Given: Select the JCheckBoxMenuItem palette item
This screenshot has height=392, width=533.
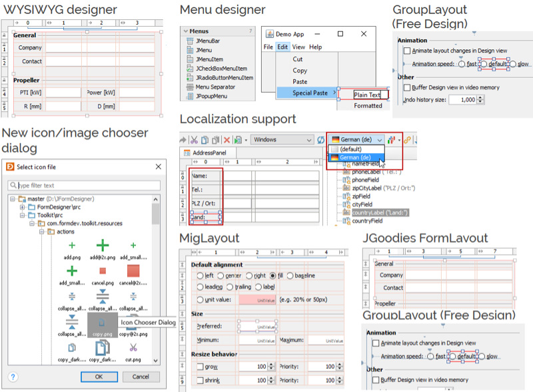Looking at the screenshot, I should (217, 69).
